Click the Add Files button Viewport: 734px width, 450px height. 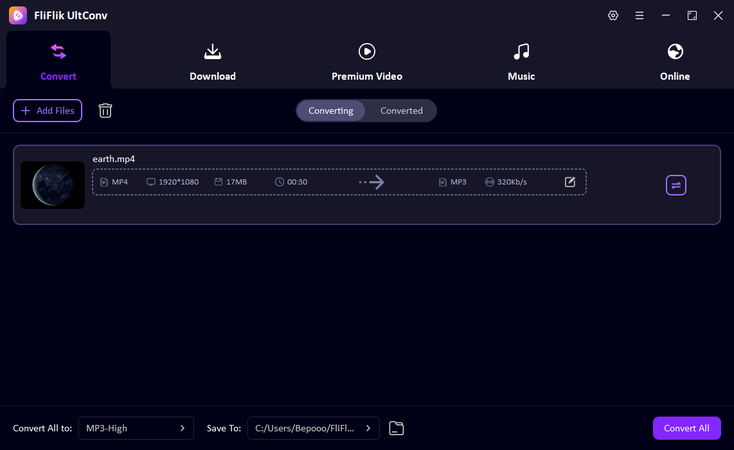tap(47, 111)
